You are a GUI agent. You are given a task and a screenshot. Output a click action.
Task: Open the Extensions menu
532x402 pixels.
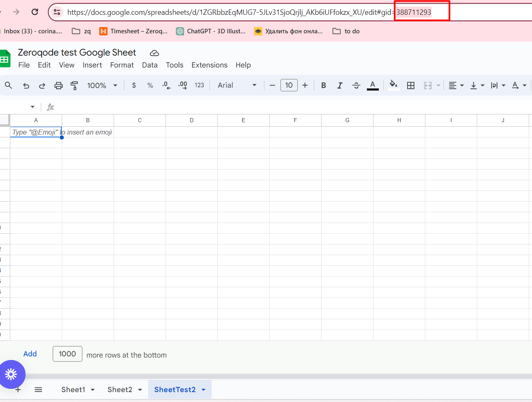[x=209, y=65]
